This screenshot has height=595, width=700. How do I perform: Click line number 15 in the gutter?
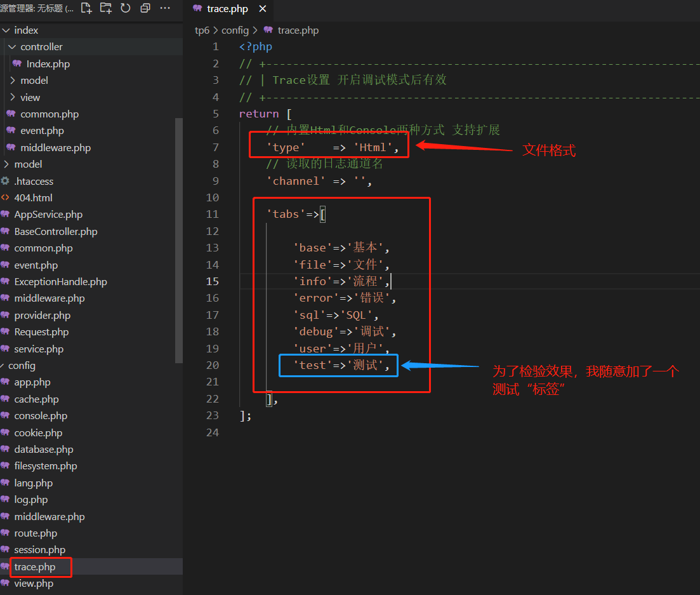(213, 281)
